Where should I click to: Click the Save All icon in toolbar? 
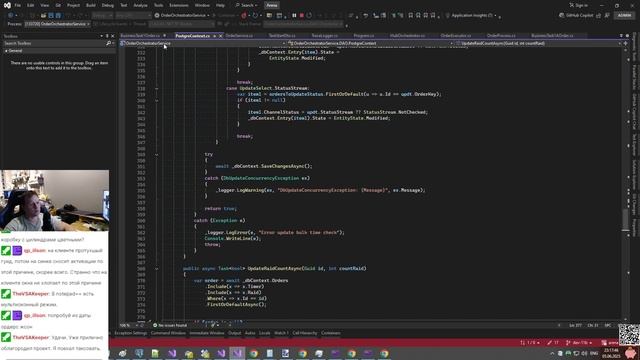[58, 16]
